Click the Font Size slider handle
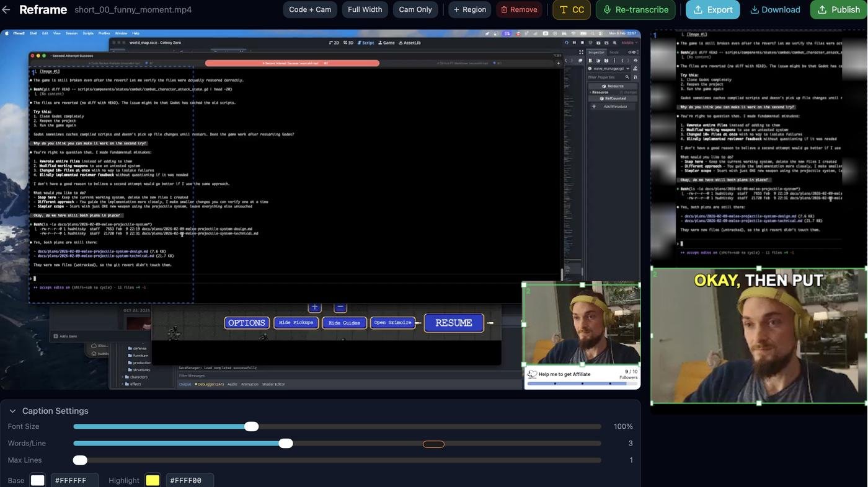The width and height of the screenshot is (868, 487). 251,426
